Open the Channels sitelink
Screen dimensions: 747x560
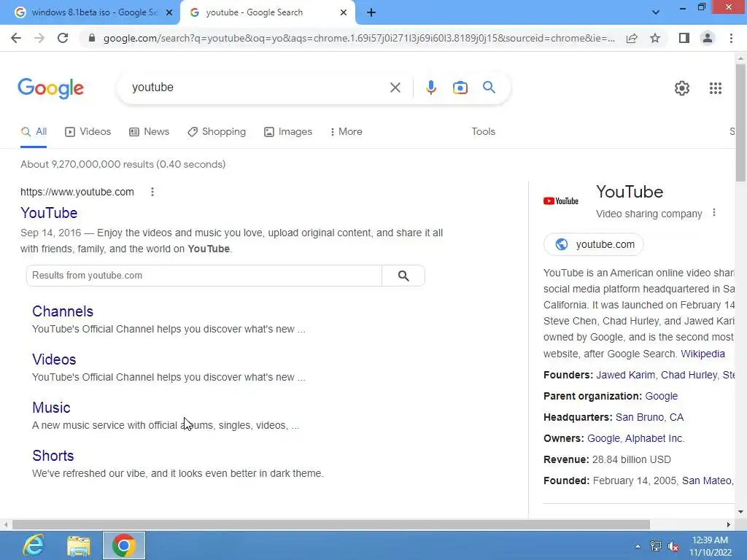pos(63,311)
